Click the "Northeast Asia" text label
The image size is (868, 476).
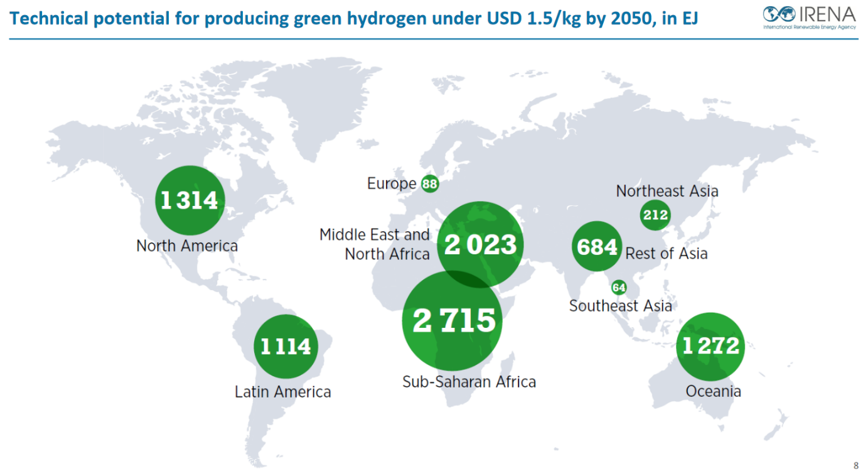(x=667, y=191)
